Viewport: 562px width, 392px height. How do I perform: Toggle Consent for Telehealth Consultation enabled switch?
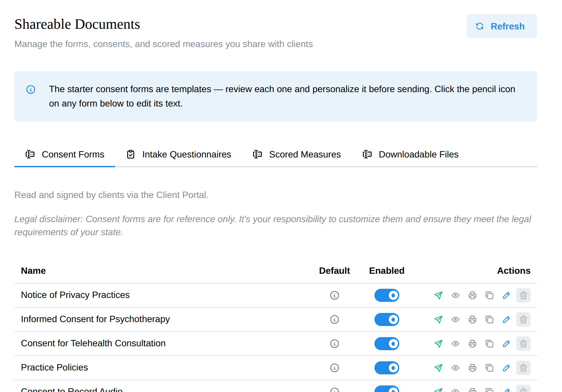pos(387,344)
